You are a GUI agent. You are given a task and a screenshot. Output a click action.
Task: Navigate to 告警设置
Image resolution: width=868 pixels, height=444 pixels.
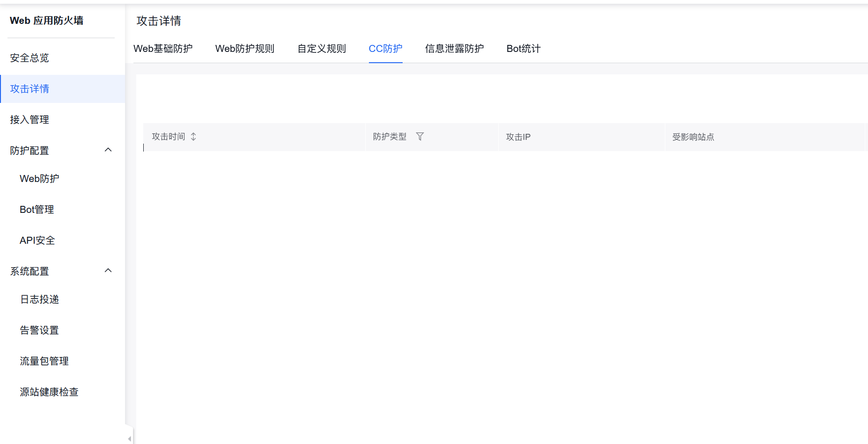coord(39,330)
